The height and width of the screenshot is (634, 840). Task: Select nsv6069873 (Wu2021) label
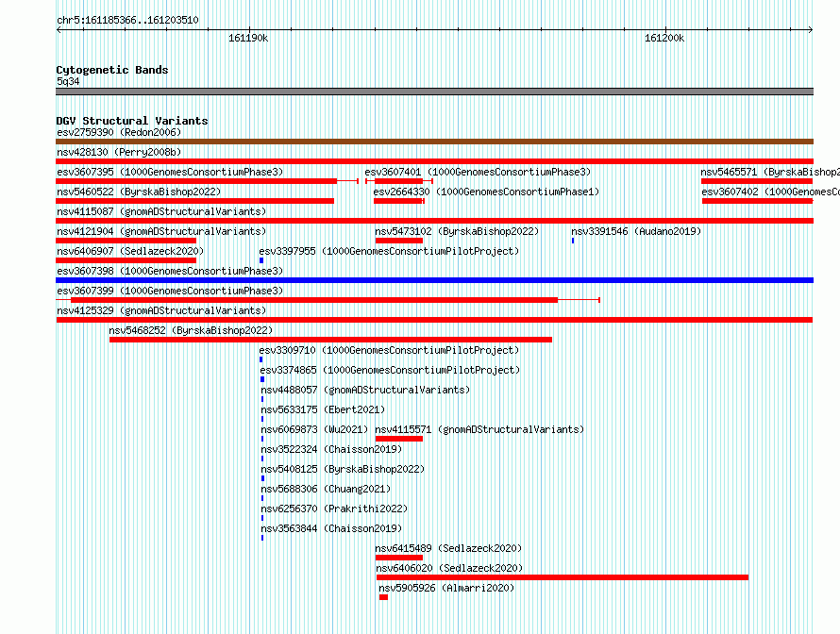pyautogui.click(x=314, y=429)
